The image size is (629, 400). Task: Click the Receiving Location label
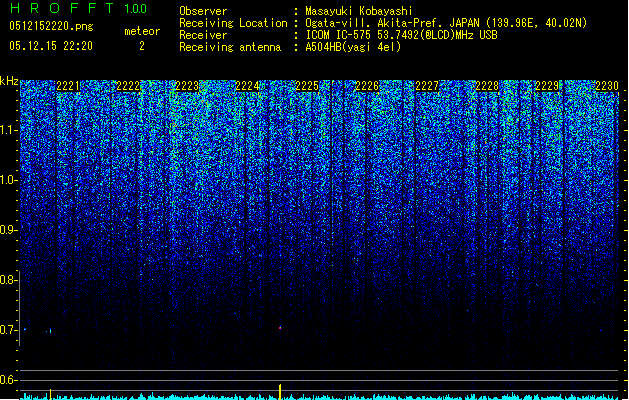click(x=233, y=23)
